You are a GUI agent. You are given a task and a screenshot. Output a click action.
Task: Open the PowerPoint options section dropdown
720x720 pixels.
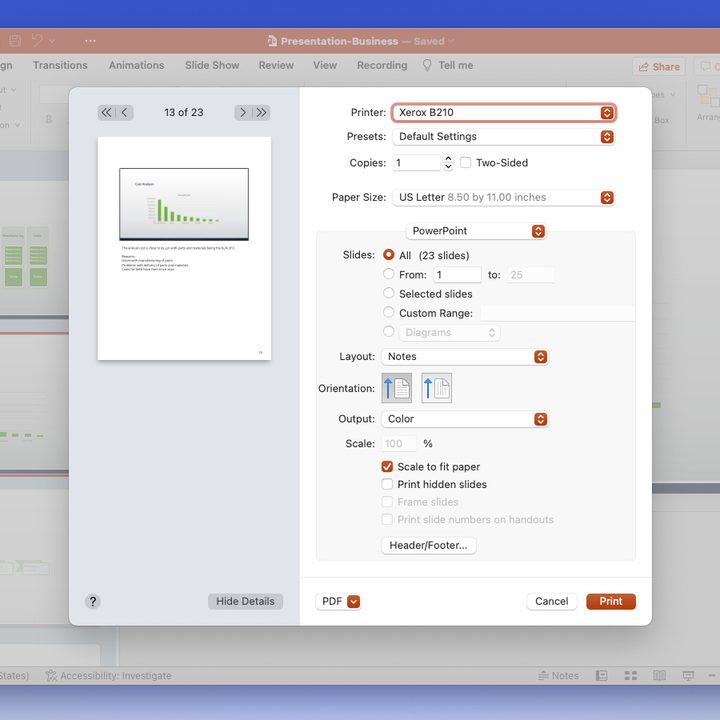[x=476, y=231]
